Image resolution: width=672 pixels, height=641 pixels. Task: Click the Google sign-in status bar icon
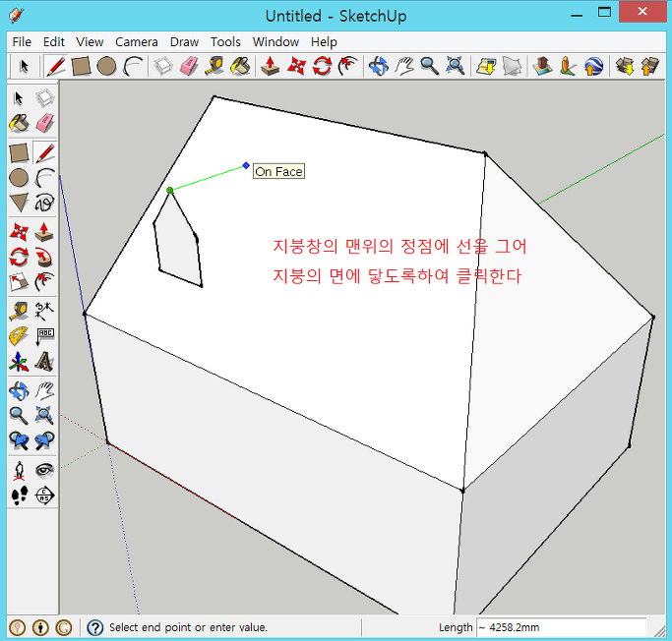pos(64,627)
